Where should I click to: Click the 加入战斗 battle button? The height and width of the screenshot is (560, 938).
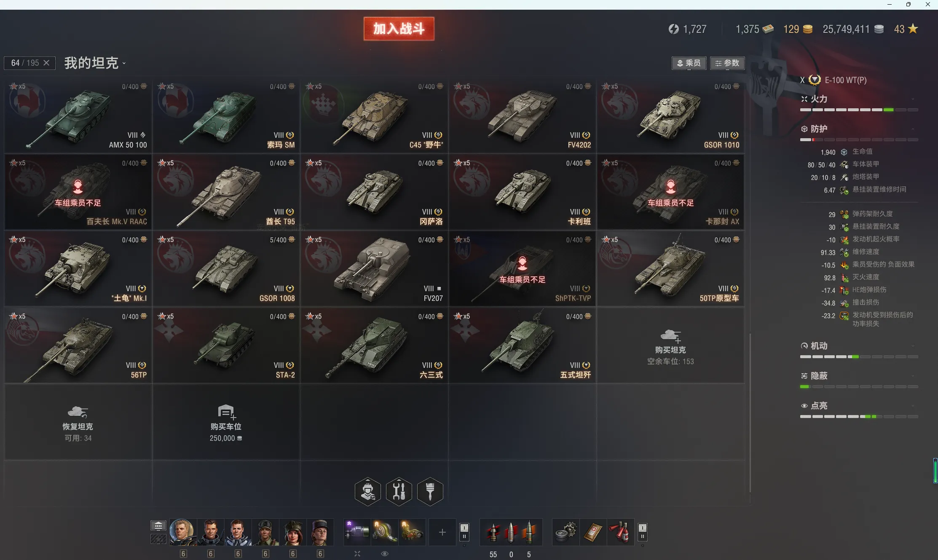tap(399, 29)
